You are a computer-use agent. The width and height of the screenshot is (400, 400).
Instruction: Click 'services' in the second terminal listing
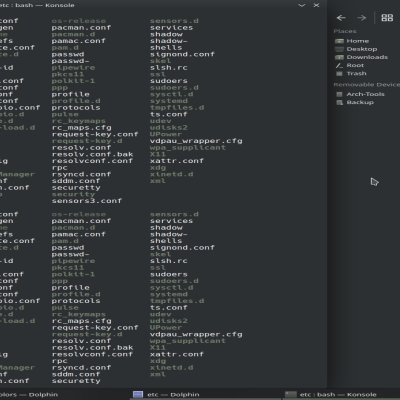[x=171, y=221]
